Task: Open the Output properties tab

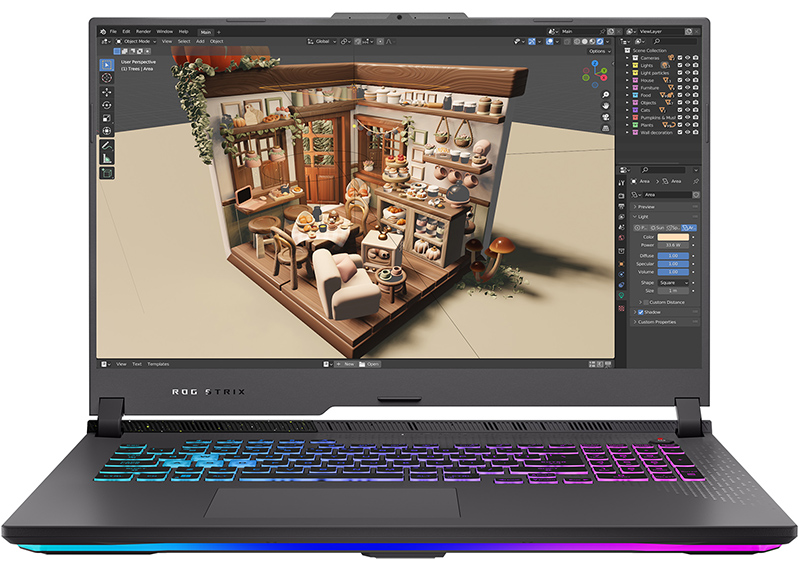Action: point(621,206)
